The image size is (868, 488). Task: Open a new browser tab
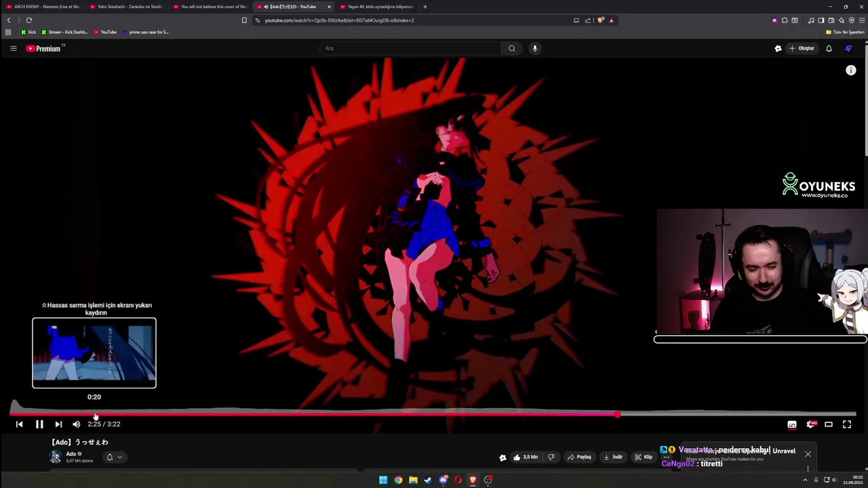(x=425, y=7)
